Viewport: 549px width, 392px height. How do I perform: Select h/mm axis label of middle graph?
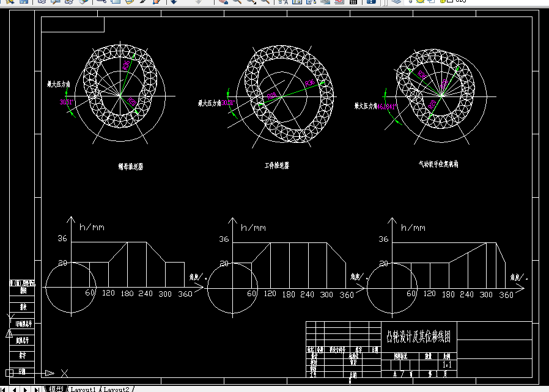tap(253, 228)
